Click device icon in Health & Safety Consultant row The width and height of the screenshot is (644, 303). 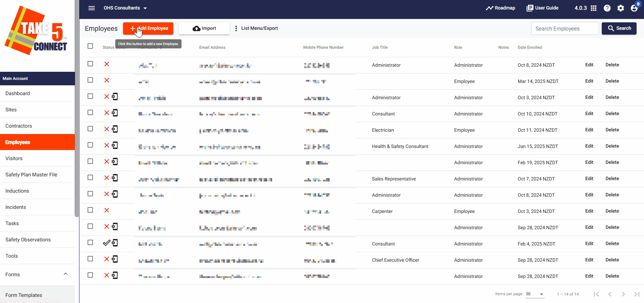click(115, 145)
